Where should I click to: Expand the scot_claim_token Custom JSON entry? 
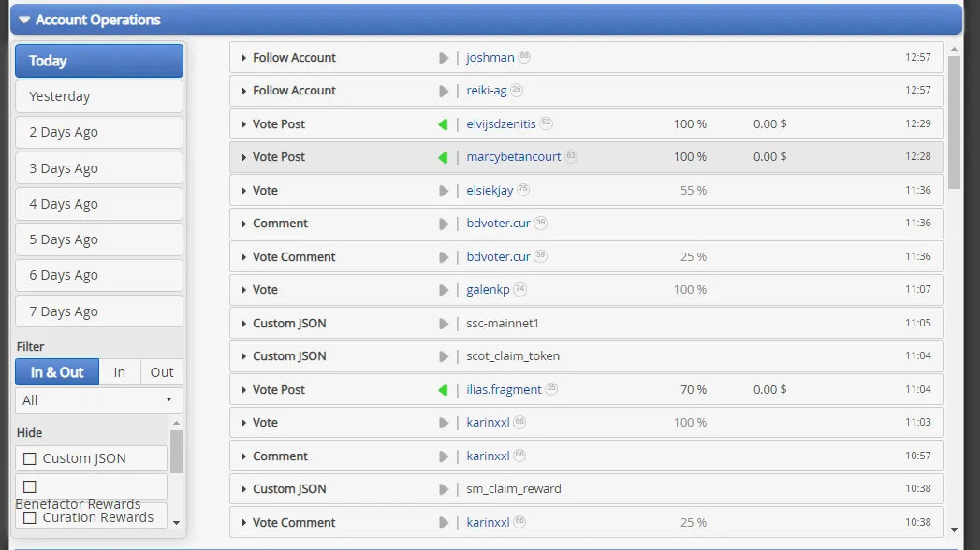click(243, 356)
